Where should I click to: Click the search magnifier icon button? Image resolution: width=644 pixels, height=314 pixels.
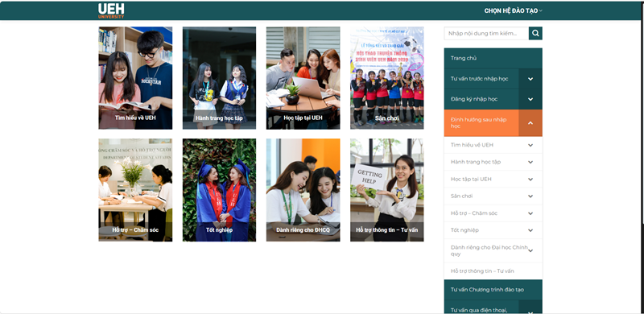(x=535, y=33)
